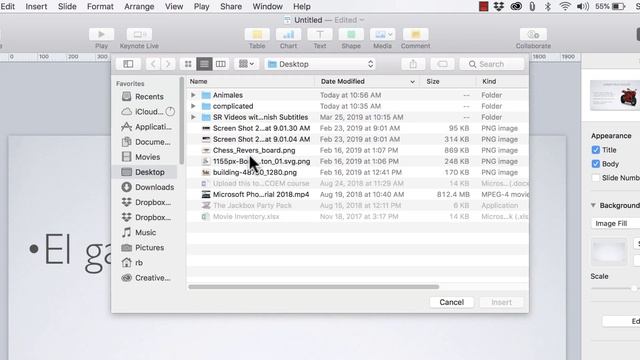
Task: Open the rb home folder in sidebar
Action: pos(132,263)
